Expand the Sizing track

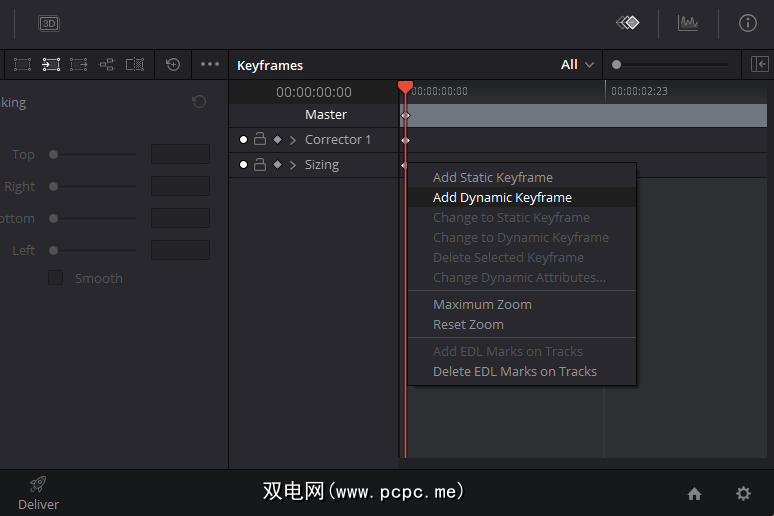(293, 165)
